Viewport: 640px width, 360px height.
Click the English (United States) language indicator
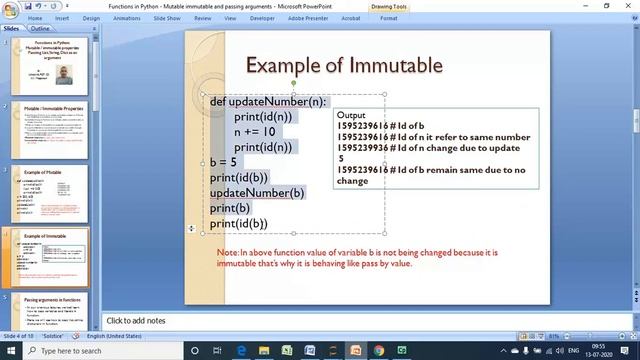click(x=114, y=336)
